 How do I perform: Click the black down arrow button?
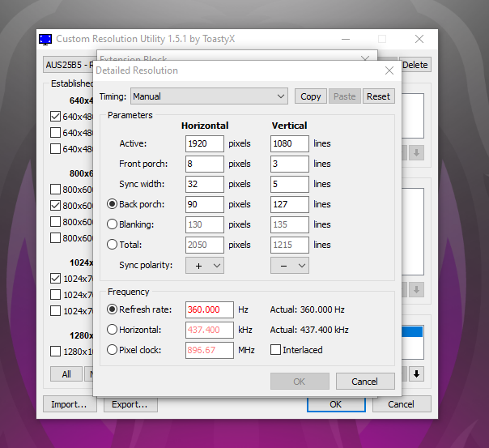(416, 373)
